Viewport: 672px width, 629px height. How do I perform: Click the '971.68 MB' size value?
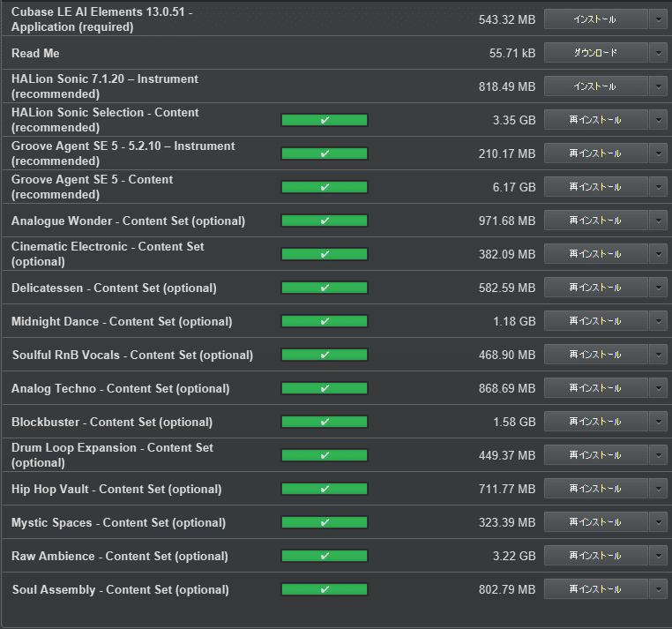[507, 221]
